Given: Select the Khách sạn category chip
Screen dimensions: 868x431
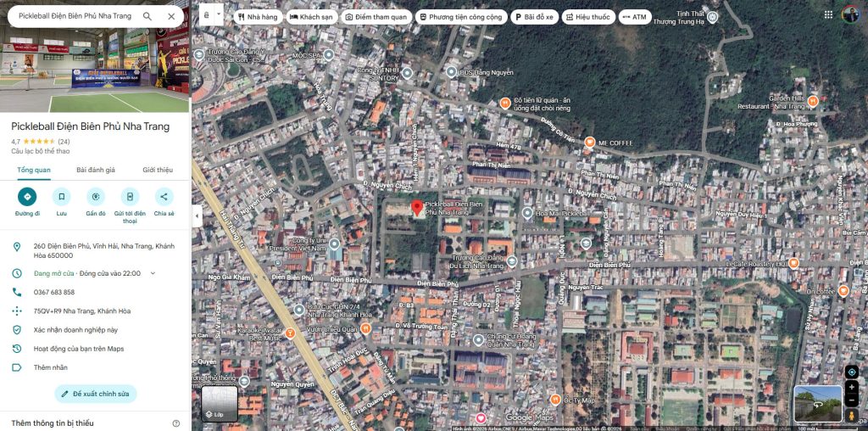Looking at the screenshot, I should click(x=311, y=17).
